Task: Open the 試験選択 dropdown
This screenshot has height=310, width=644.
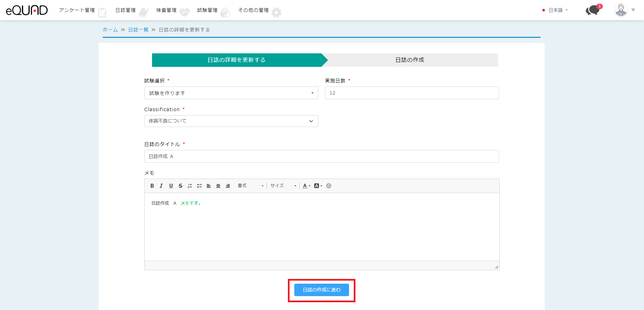Action: [231, 93]
